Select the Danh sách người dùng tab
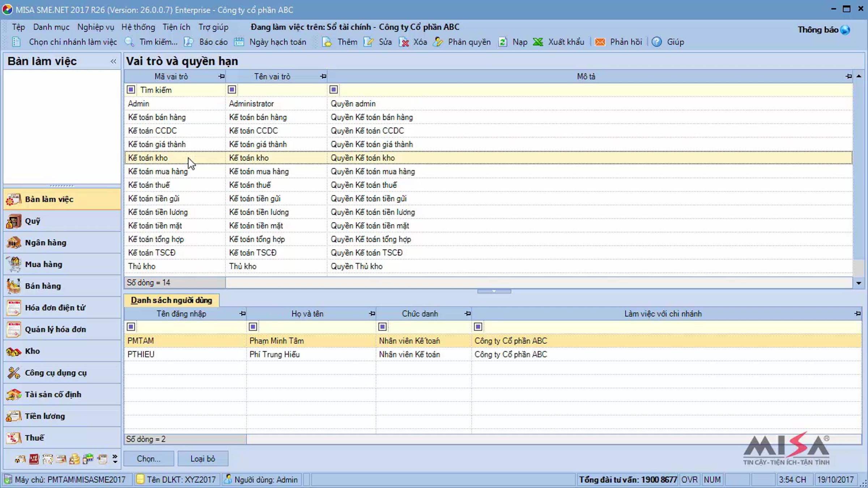Screen dimensions: 868x488 [x=171, y=300]
